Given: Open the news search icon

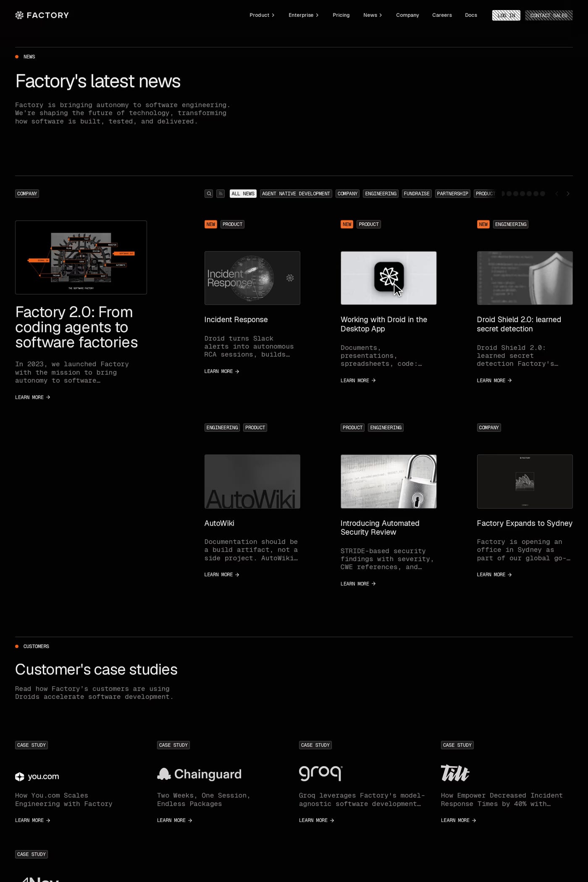Looking at the screenshot, I should (209, 194).
